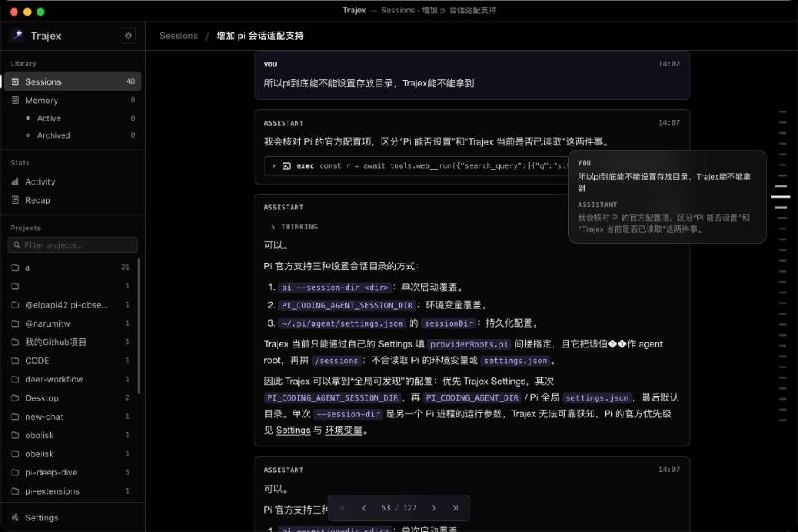Click the PI_CODING_AGENT_SESSION_DIR code in list item 2
Viewport: 798px width, 532px height.
click(347, 305)
